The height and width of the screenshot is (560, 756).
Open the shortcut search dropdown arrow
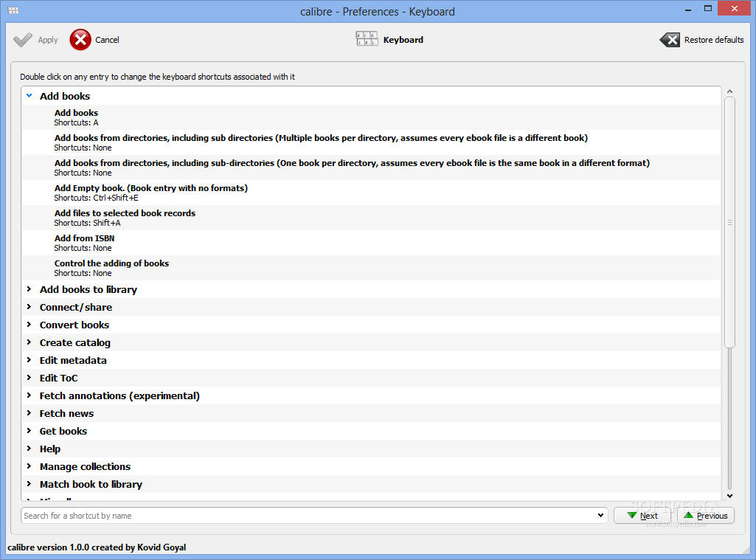point(603,516)
